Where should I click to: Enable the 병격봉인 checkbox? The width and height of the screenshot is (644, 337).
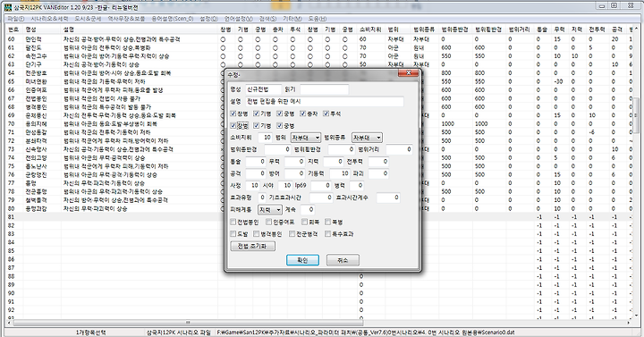point(257,234)
